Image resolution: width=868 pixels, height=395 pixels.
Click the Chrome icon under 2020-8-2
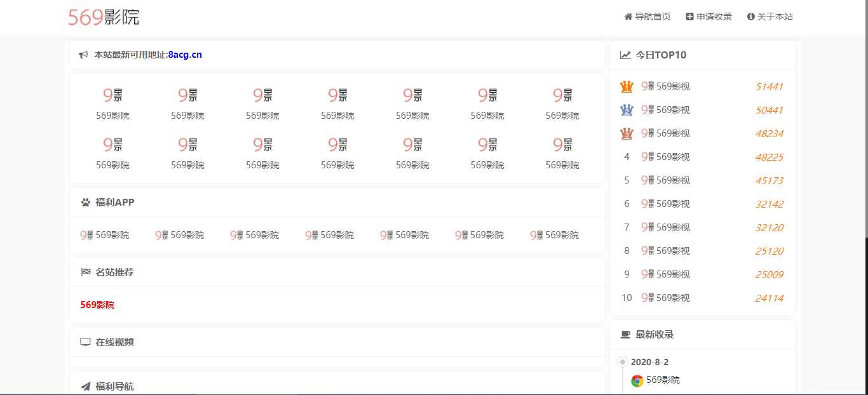tap(637, 380)
